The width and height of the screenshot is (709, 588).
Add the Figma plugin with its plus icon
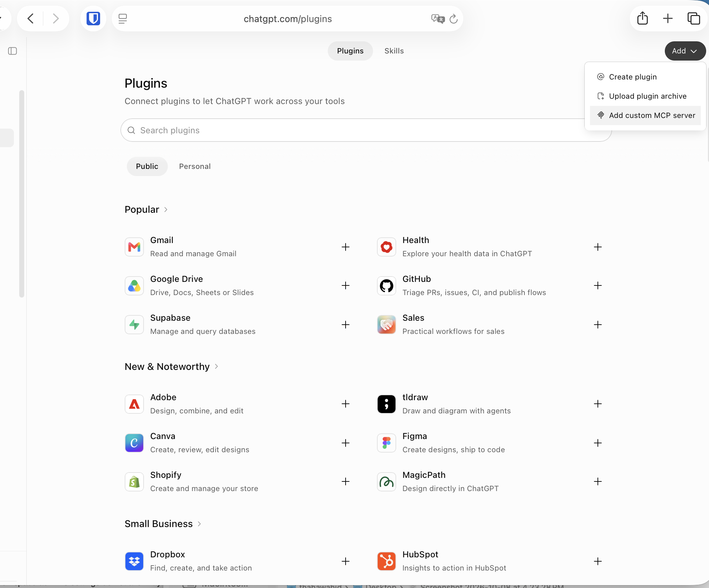[598, 443]
